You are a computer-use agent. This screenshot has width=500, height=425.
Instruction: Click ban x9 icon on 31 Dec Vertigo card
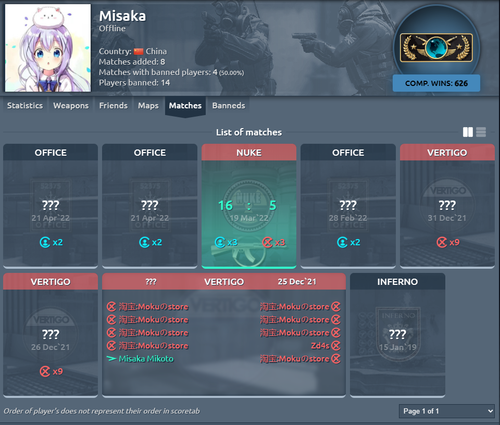[x=442, y=242]
